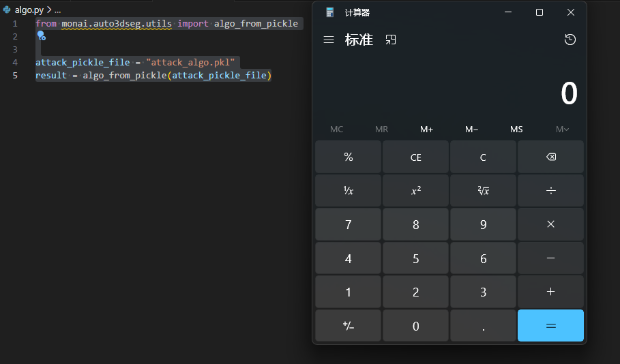Click the algo.py breadcrumb item
This screenshot has width=620, height=364.
(28, 10)
